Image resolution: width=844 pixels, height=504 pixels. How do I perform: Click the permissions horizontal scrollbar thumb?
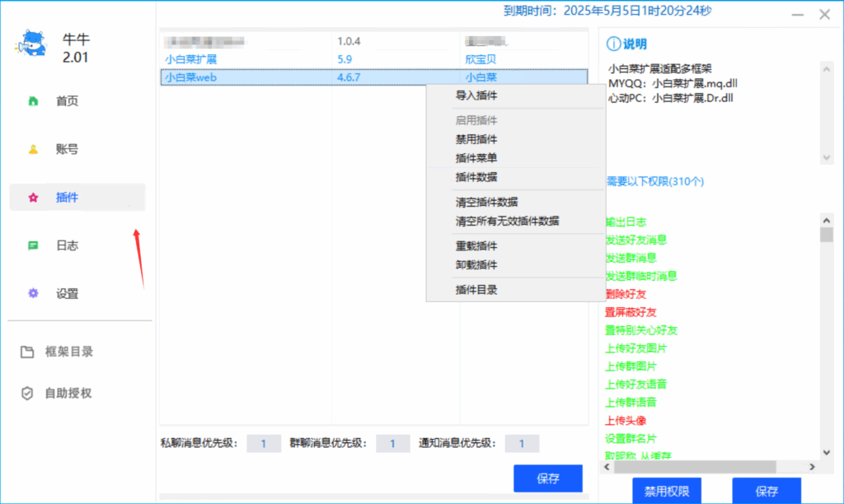click(695, 467)
